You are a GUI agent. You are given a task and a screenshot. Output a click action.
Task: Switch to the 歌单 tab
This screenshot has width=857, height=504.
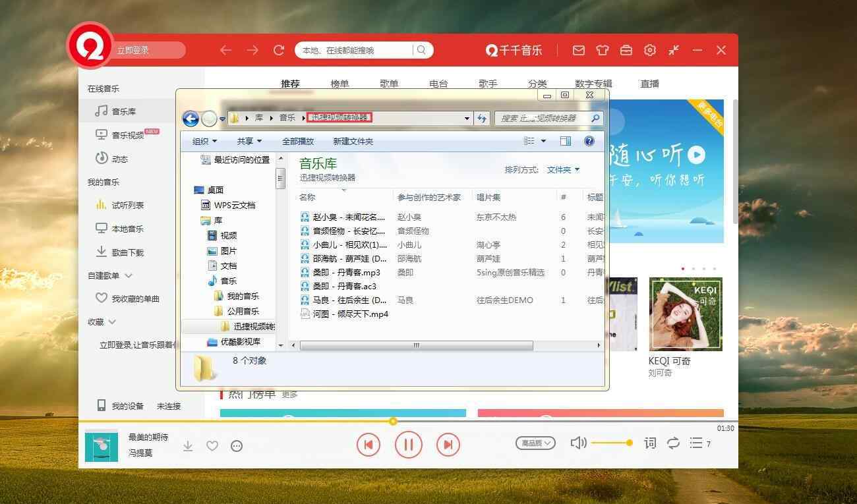tap(389, 84)
